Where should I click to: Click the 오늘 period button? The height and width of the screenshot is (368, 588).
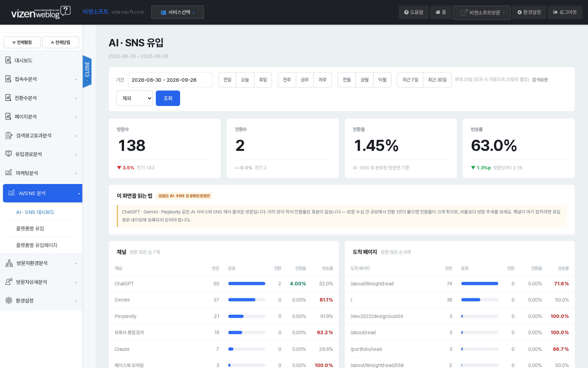pyautogui.click(x=245, y=80)
